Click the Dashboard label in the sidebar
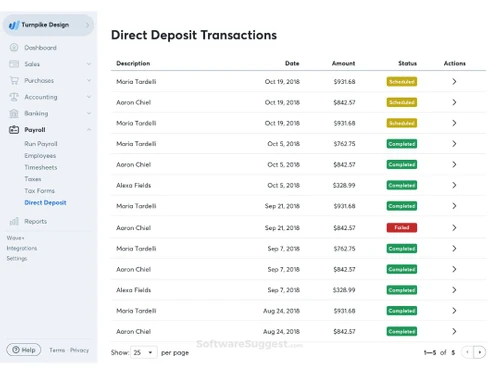The height and width of the screenshot is (375, 500). click(x=40, y=48)
